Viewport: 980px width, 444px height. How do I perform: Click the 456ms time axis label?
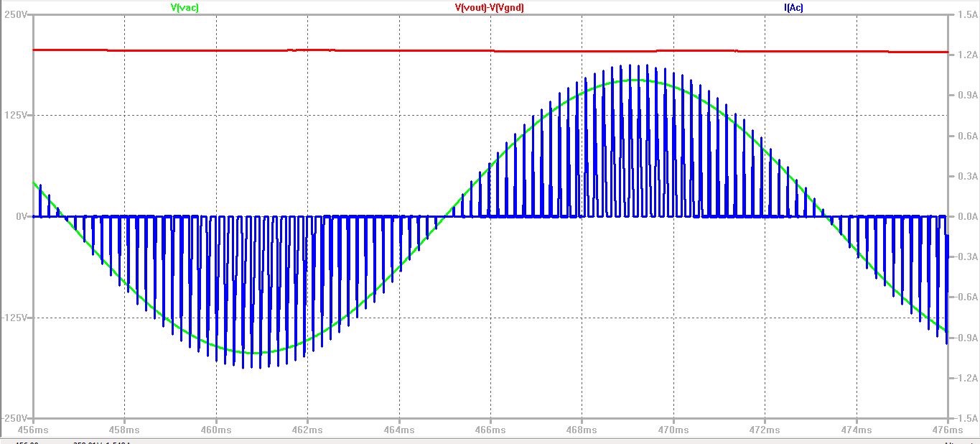click(x=34, y=429)
